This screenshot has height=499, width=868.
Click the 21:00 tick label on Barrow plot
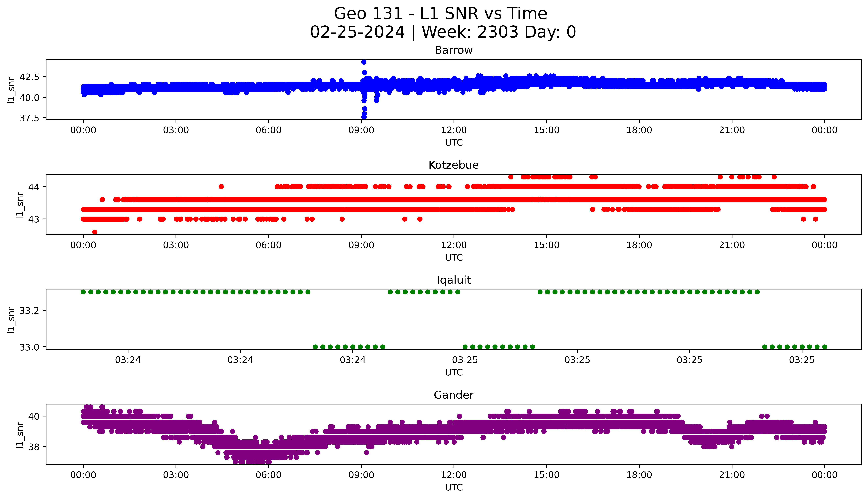732,130
